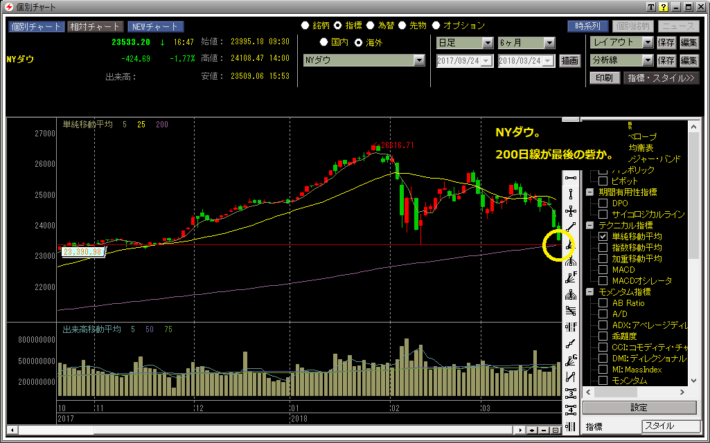Select the diagonal trend line tool

pos(571,227)
